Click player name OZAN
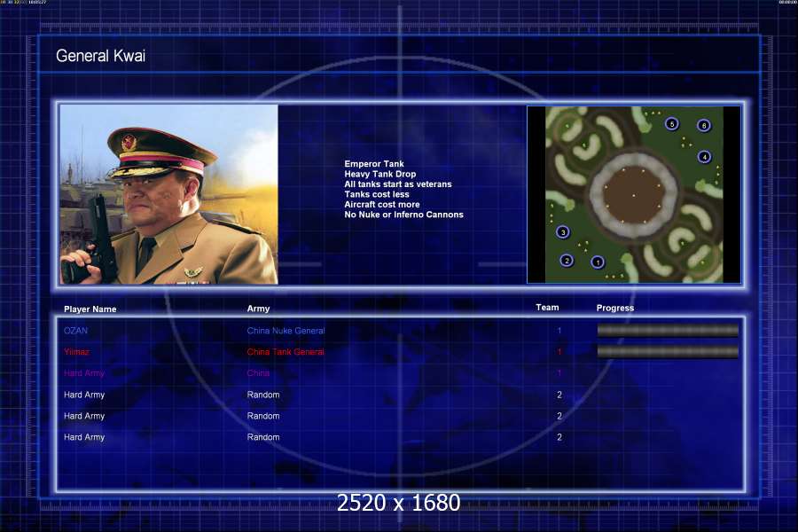This screenshot has width=798, height=532. point(76,331)
